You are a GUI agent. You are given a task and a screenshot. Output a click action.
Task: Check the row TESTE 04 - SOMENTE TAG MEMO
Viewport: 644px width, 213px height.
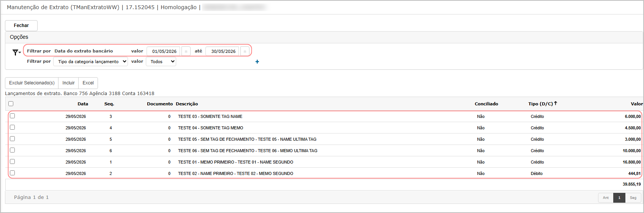12,127
